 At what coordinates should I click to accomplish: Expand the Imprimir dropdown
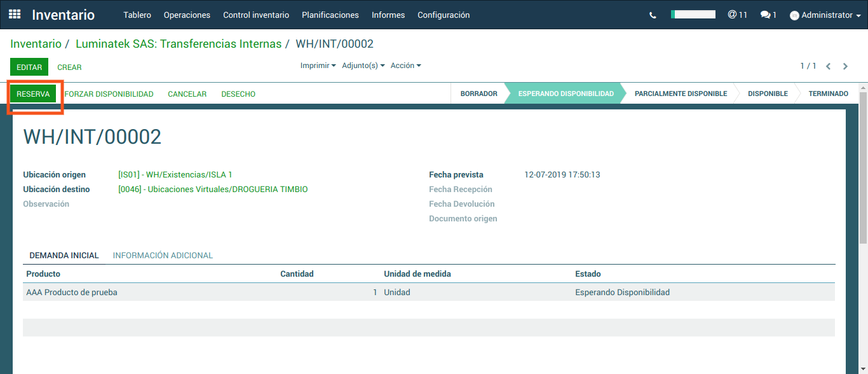318,66
